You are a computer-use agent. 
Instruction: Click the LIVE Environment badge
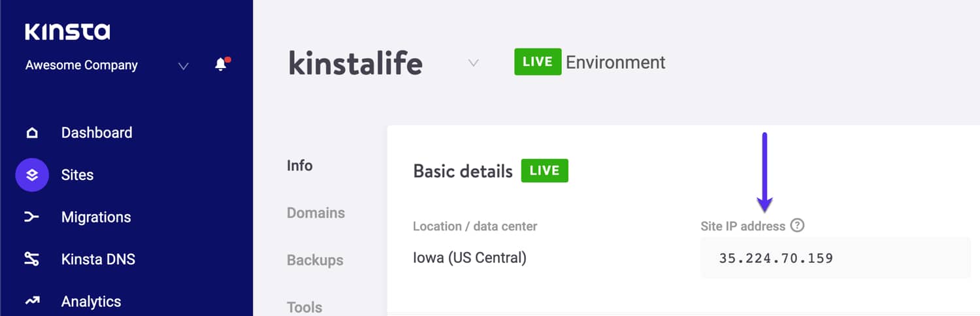click(x=538, y=62)
